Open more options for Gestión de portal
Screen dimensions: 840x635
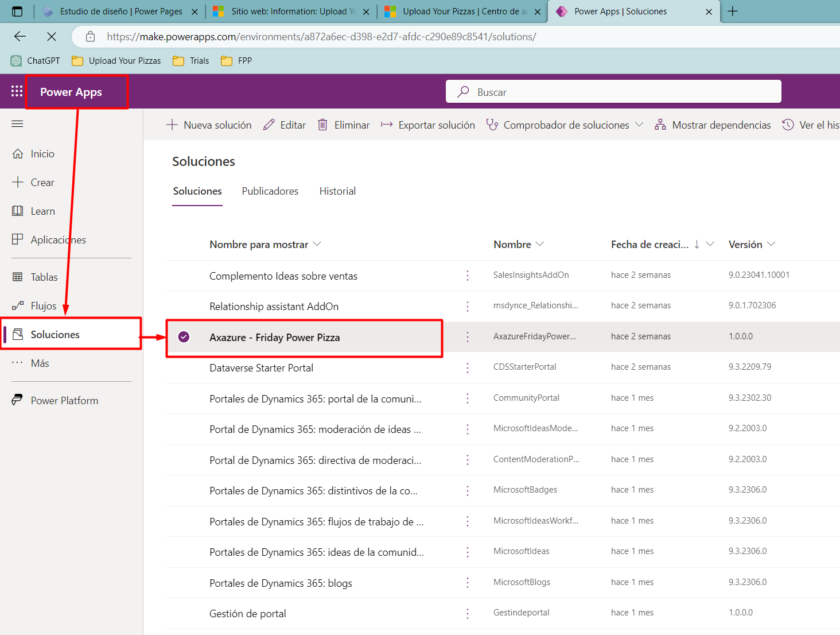[x=468, y=613]
